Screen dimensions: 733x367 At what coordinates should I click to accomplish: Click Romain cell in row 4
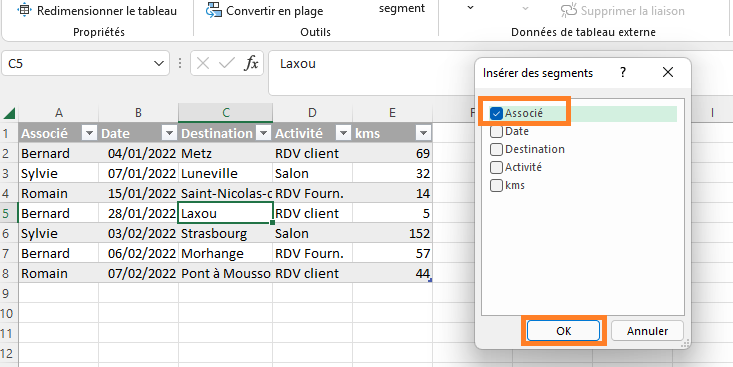click(x=58, y=193)
